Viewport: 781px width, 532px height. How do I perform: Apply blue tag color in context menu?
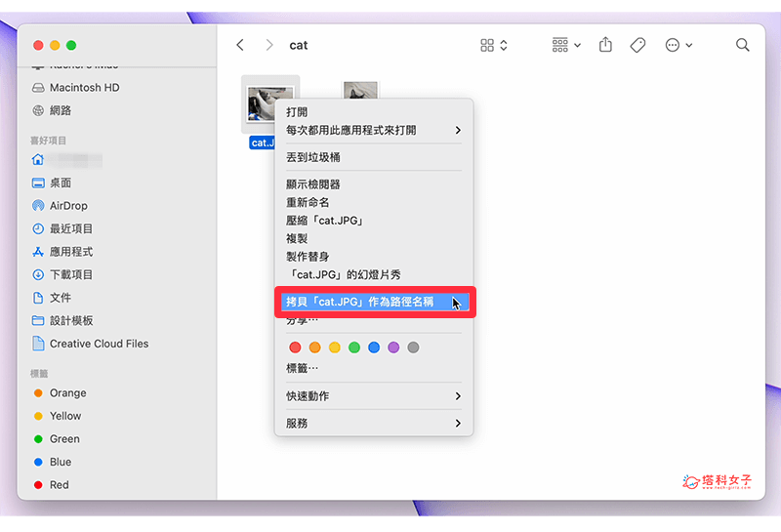coord(374,348)
